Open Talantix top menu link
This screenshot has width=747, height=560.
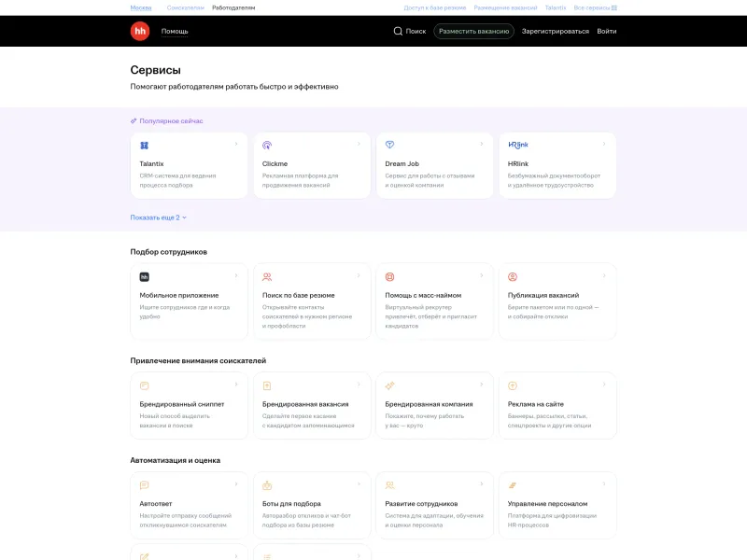[556, 7]
